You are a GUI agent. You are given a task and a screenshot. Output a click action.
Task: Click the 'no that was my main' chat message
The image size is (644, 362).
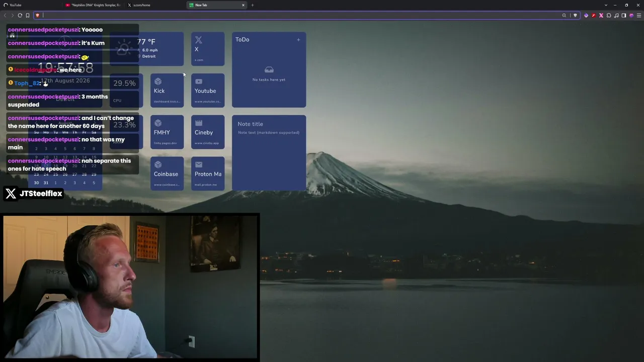(x=73, y=143)
